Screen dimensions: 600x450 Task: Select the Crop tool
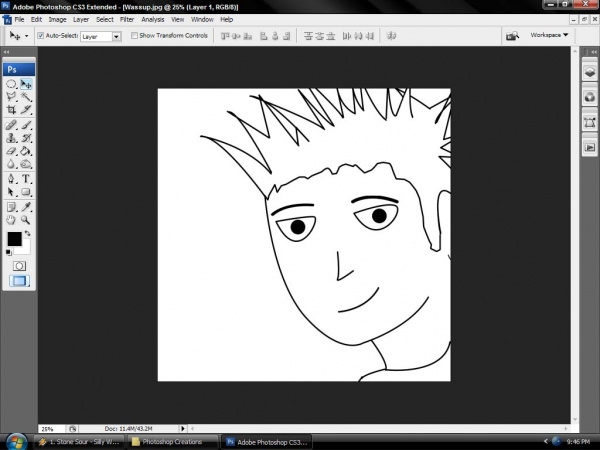(11, 110)
